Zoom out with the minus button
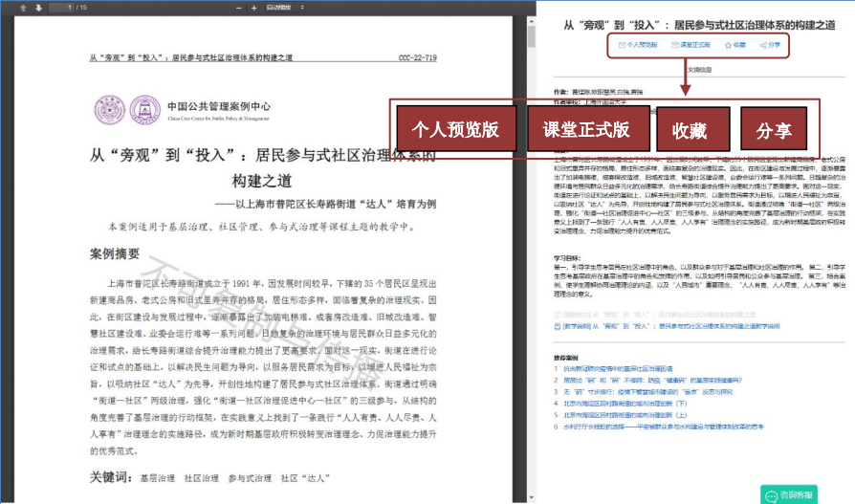Image resolution: width=855 pixels, height=504 pixels. coord(239,8)
